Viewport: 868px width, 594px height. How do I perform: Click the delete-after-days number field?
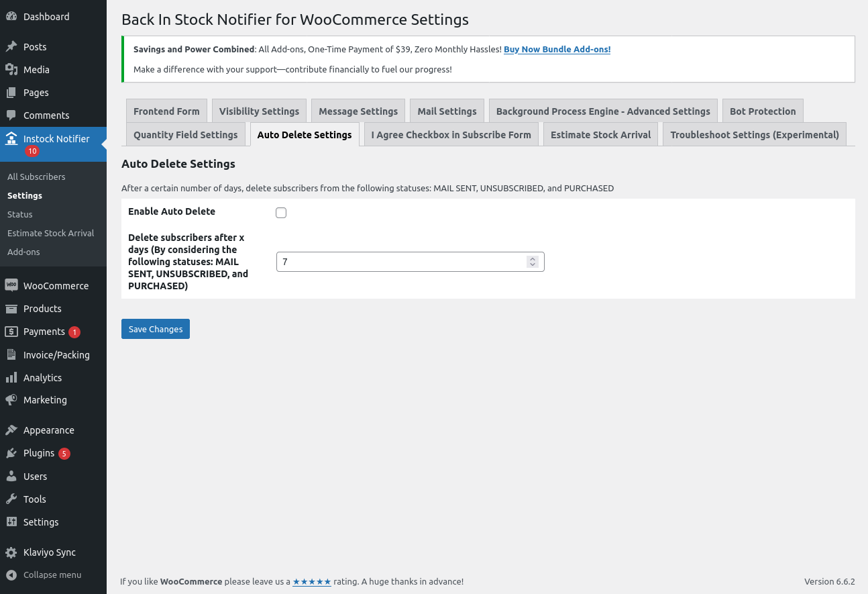coord(411,262)
